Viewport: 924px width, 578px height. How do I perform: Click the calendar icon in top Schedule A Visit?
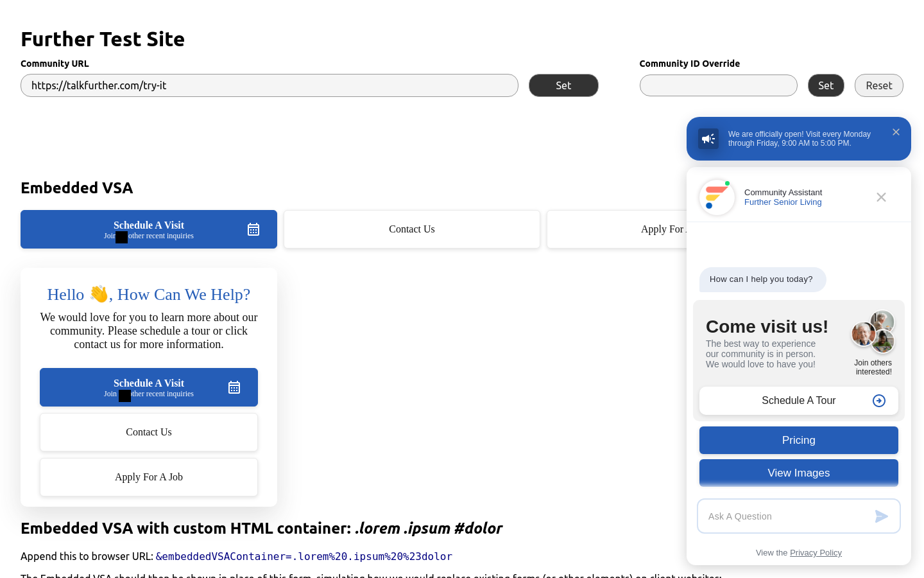(x=253, y=229)
